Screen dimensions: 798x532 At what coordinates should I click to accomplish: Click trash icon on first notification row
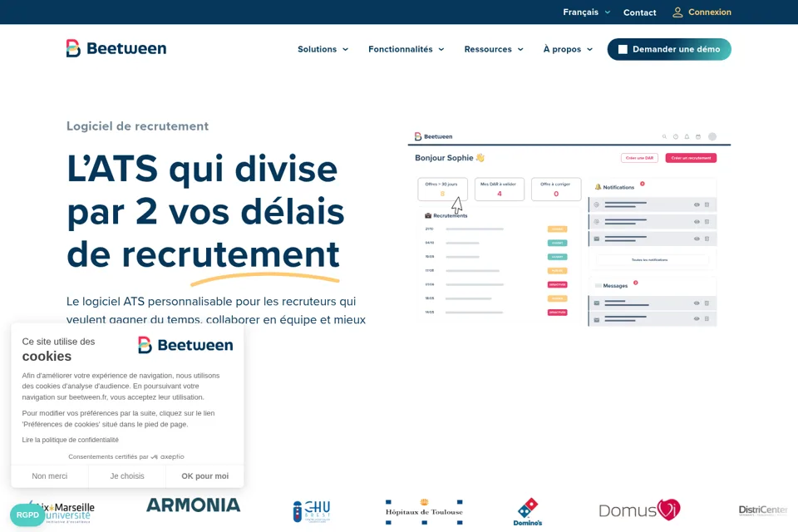point(707,204)
